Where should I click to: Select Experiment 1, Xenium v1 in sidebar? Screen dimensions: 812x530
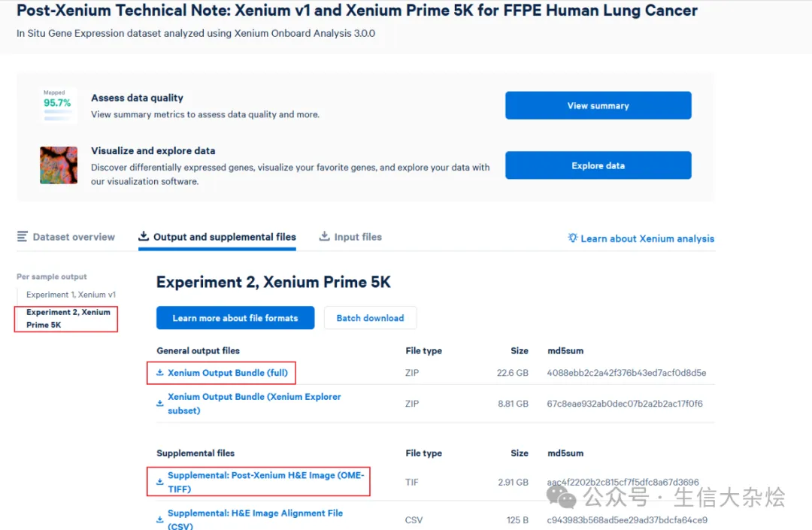[x=71, y=295]
